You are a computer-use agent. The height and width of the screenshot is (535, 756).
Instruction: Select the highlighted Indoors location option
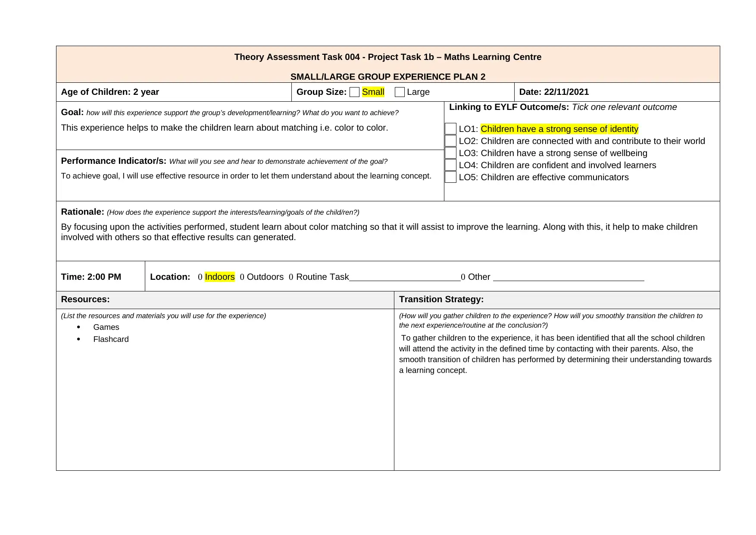[x=219, y=277]
